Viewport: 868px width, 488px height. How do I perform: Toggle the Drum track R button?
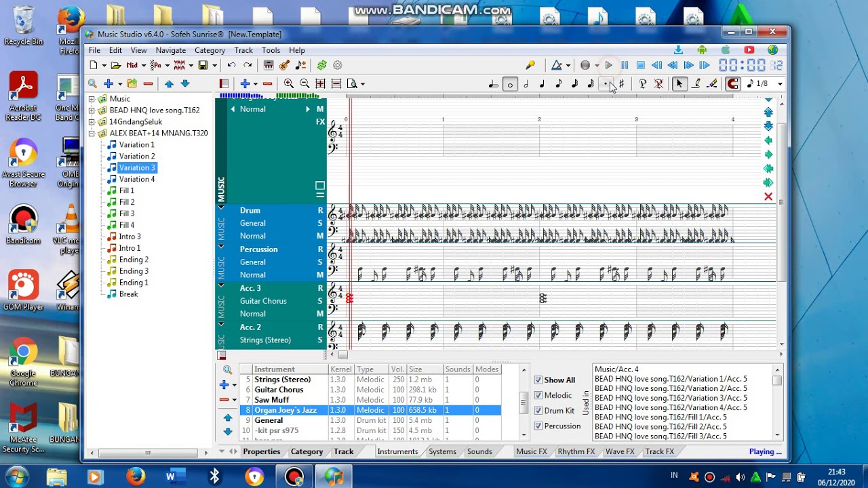click(x=320, y=211)
